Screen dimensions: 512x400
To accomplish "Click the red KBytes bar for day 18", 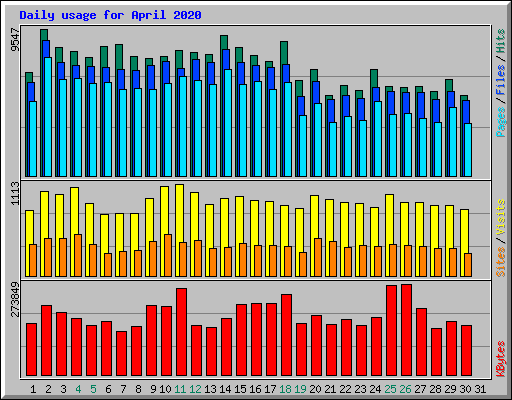I will 287,335.
